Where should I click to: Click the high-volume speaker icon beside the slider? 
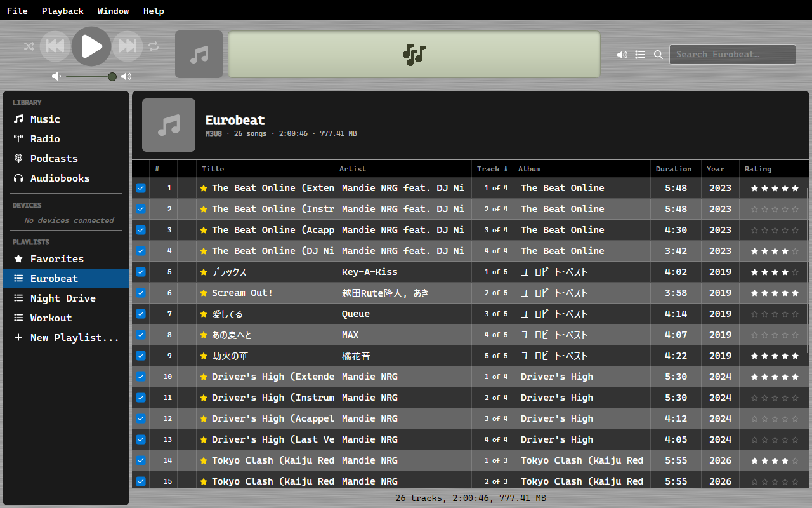[126, 77]
